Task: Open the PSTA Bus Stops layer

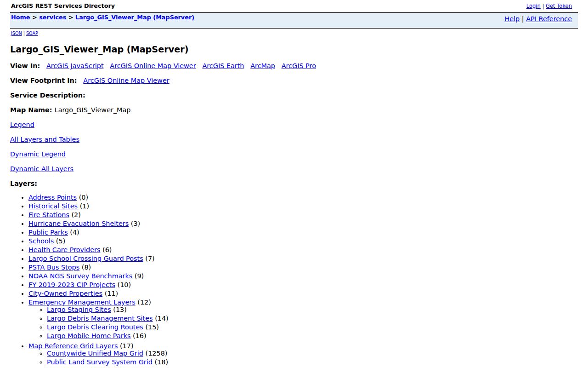Action: (54, 267)
